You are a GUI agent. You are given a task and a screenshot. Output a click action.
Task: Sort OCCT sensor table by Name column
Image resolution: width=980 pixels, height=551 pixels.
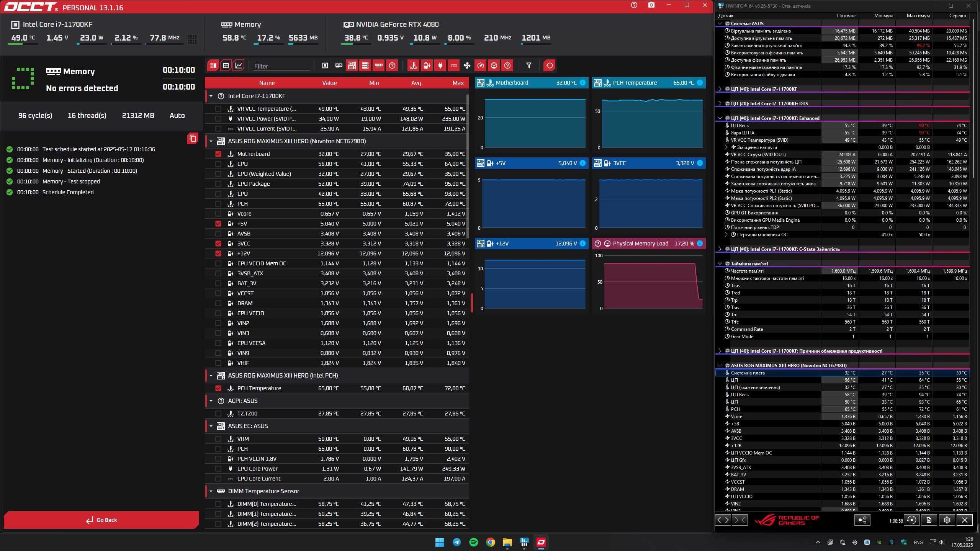[x=267, y=83]
